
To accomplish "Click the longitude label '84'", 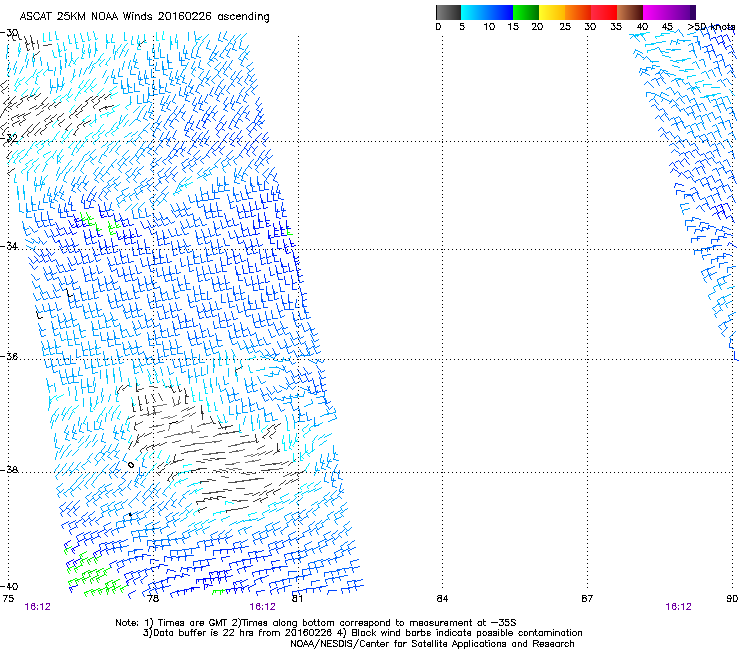I will click(442, 599).
